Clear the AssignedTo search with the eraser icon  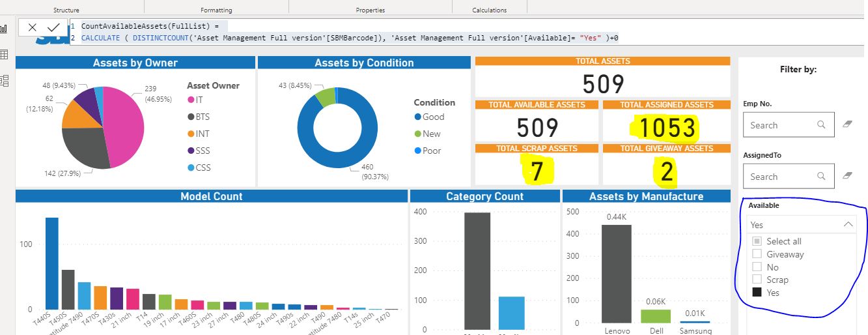pyautogui.click(x=847, y=175)
